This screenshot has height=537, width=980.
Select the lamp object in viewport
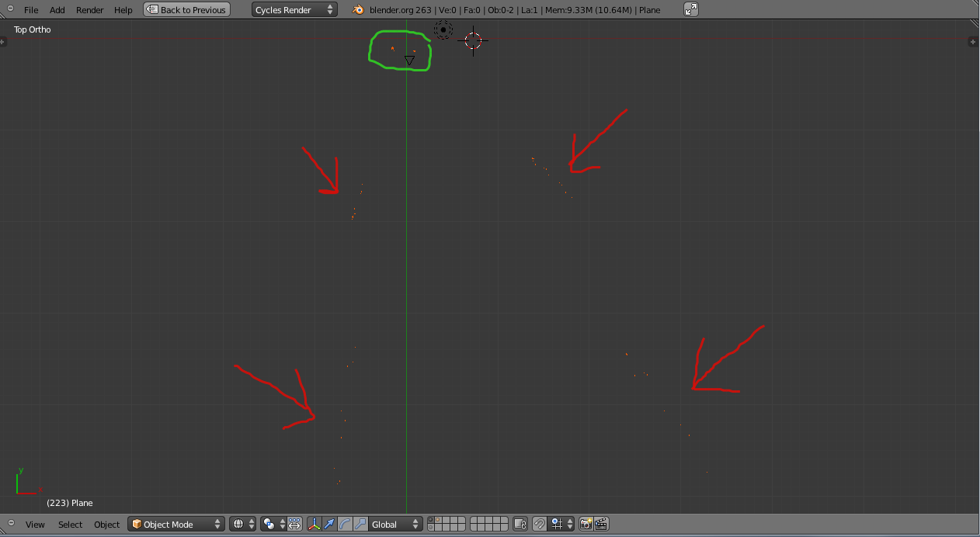pyautogui.click(x=443, y=30)
